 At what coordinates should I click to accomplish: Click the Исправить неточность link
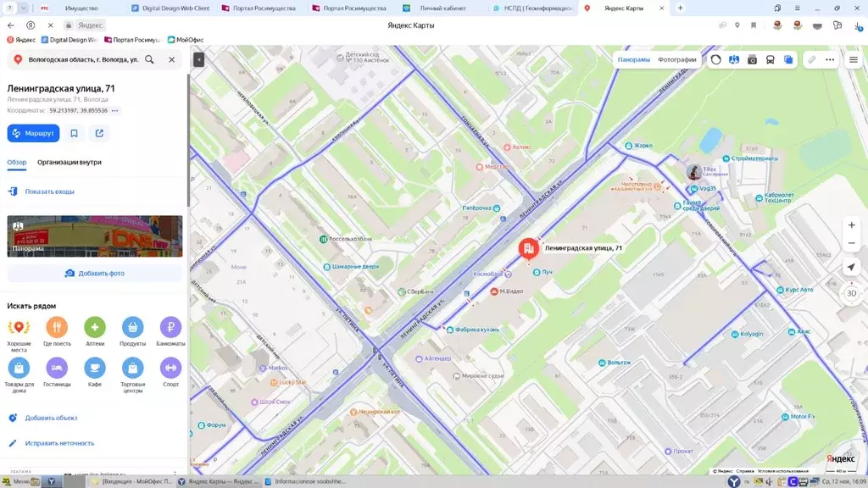pos(59,443)
